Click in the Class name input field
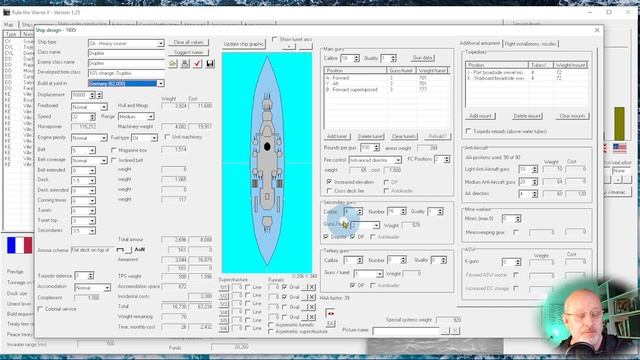The width and height of the screenshot is (640, 360). pos(126,53)
